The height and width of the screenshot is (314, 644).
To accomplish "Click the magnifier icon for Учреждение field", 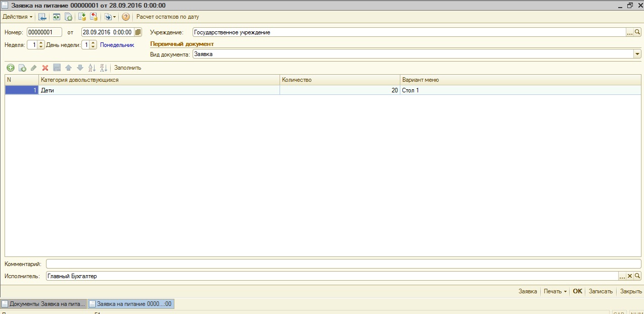I will (637, 32).
